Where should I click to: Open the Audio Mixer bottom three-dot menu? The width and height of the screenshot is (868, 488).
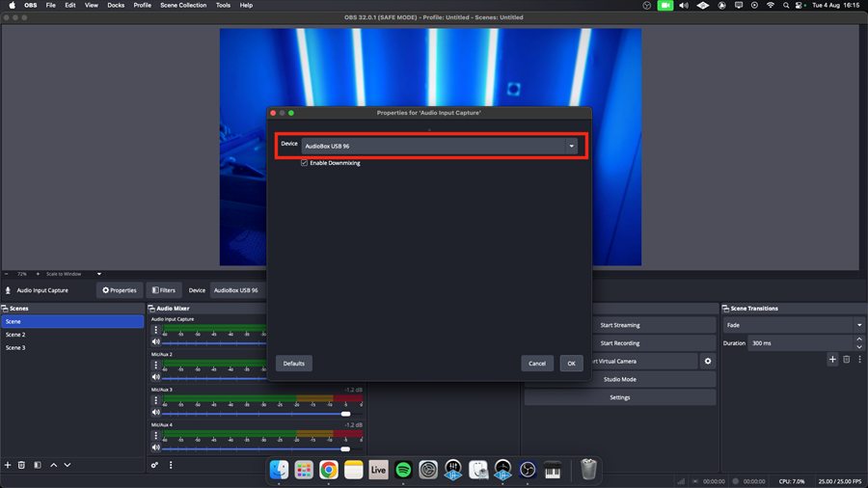tap(171, 465)
